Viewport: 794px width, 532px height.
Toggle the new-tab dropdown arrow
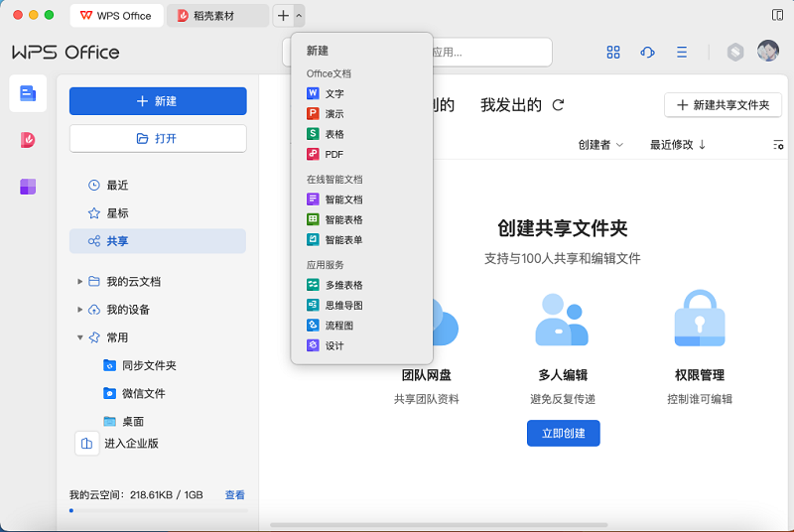pos(299,16)
